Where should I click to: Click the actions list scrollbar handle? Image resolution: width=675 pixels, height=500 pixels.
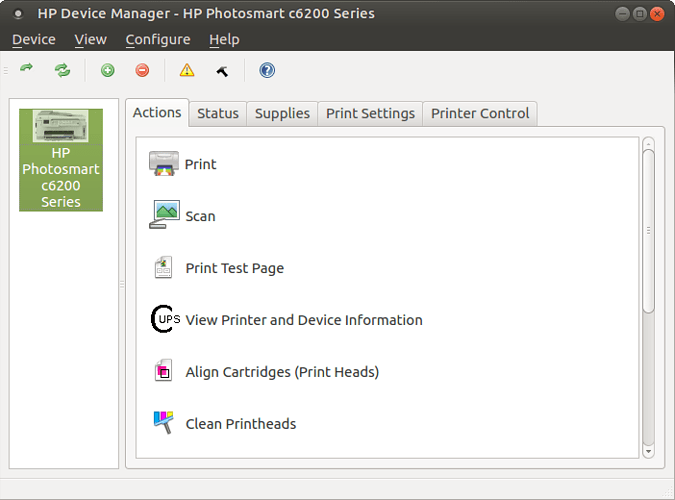[648, 231]
